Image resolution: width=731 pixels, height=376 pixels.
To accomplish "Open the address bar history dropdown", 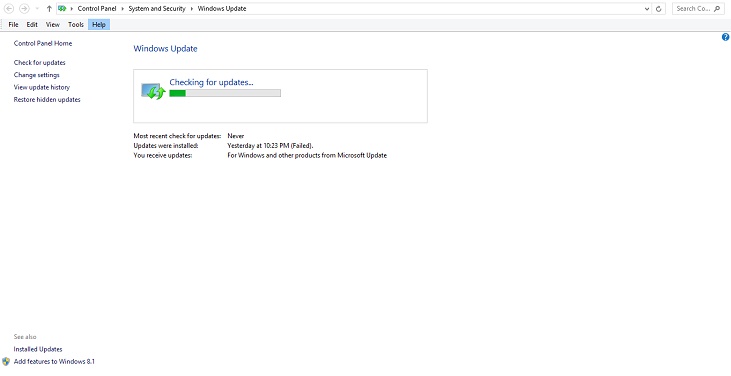I will (647, 8).
